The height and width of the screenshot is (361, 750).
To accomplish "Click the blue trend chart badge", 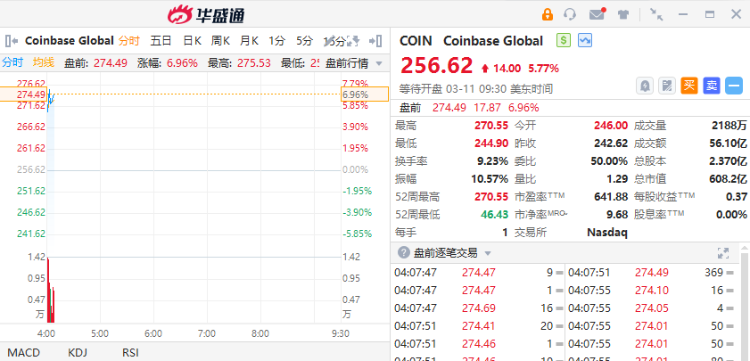I will tap(585, 41).
